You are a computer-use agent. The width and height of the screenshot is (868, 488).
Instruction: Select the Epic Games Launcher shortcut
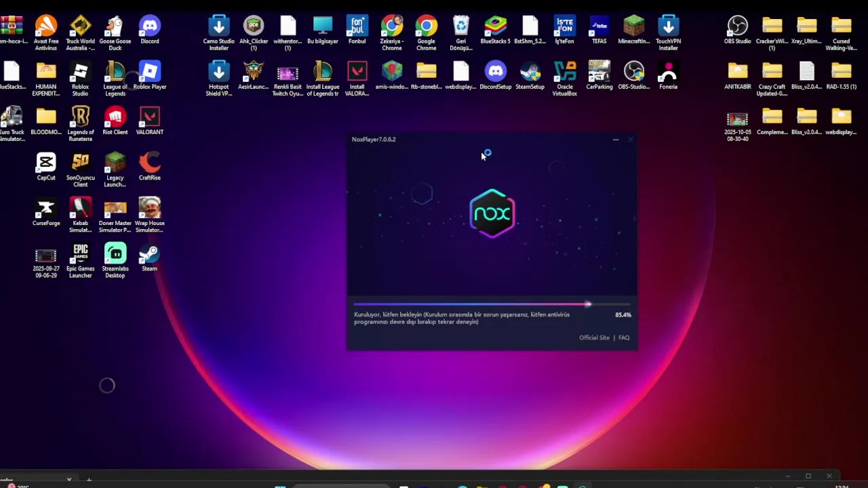(80, 260)
